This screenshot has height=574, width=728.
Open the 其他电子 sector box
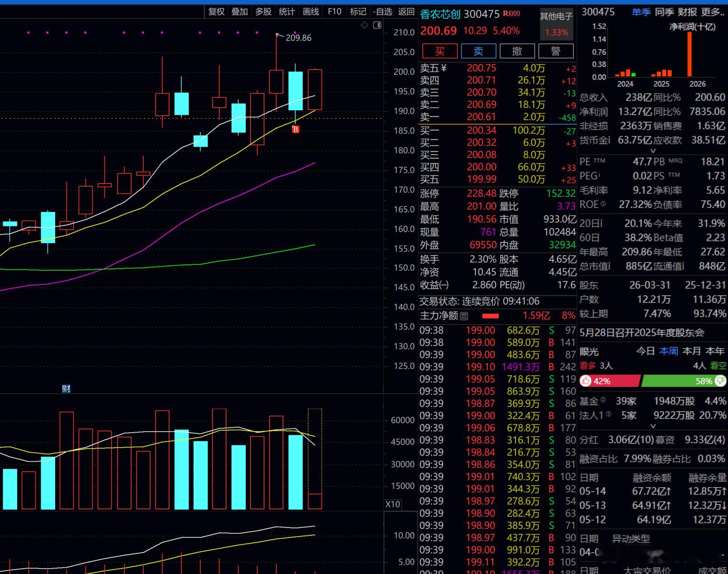[557, 24]
